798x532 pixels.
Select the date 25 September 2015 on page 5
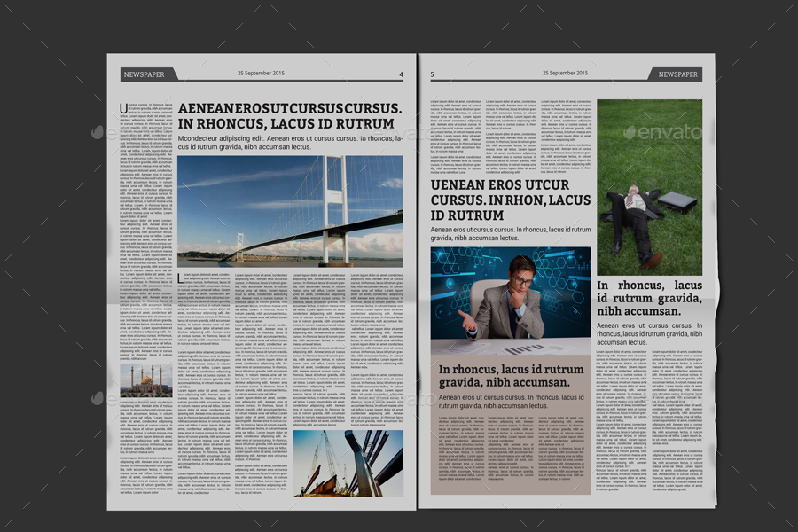564,73
